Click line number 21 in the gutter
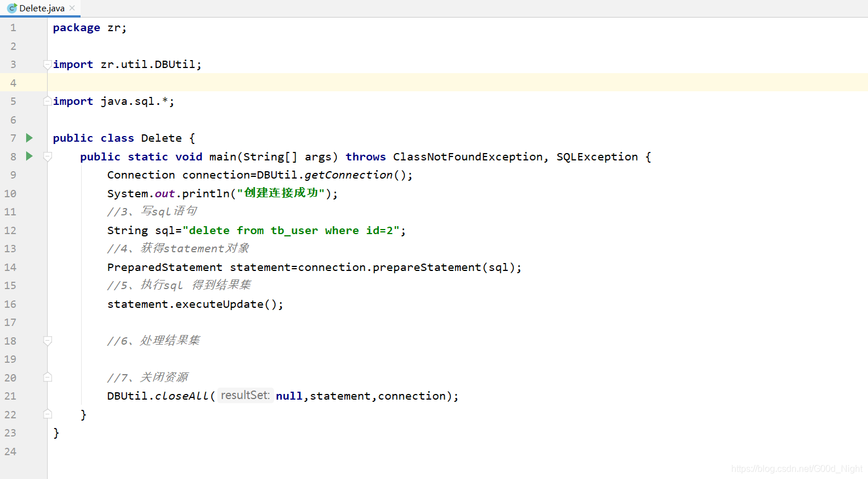 point(10,396)
